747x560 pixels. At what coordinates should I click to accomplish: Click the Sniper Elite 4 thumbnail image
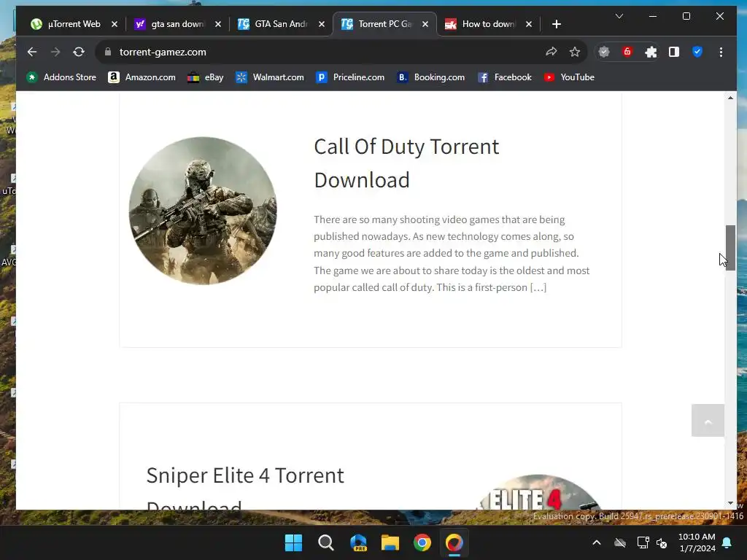tap(539, 492)
